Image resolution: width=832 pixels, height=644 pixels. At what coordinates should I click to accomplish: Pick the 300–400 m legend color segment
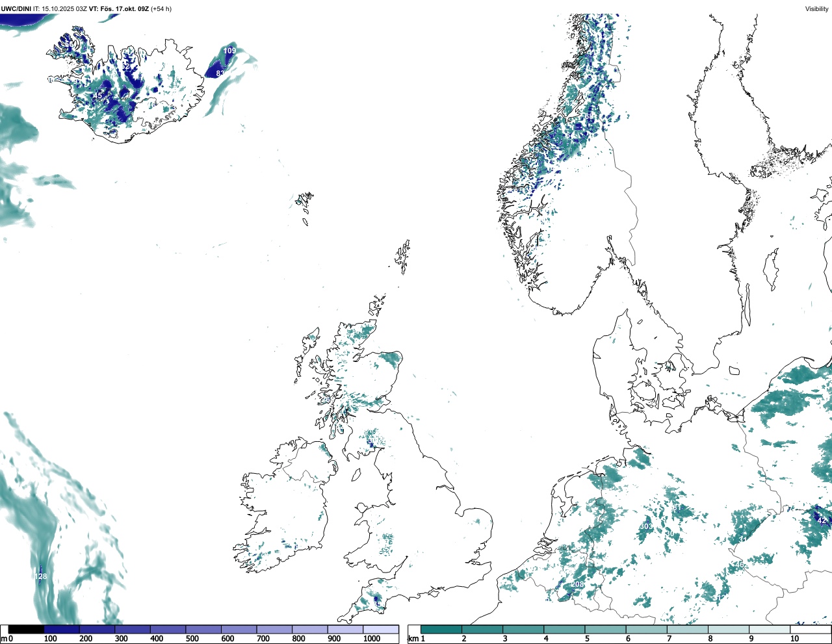pyautogui.click(x=133, y=629)
